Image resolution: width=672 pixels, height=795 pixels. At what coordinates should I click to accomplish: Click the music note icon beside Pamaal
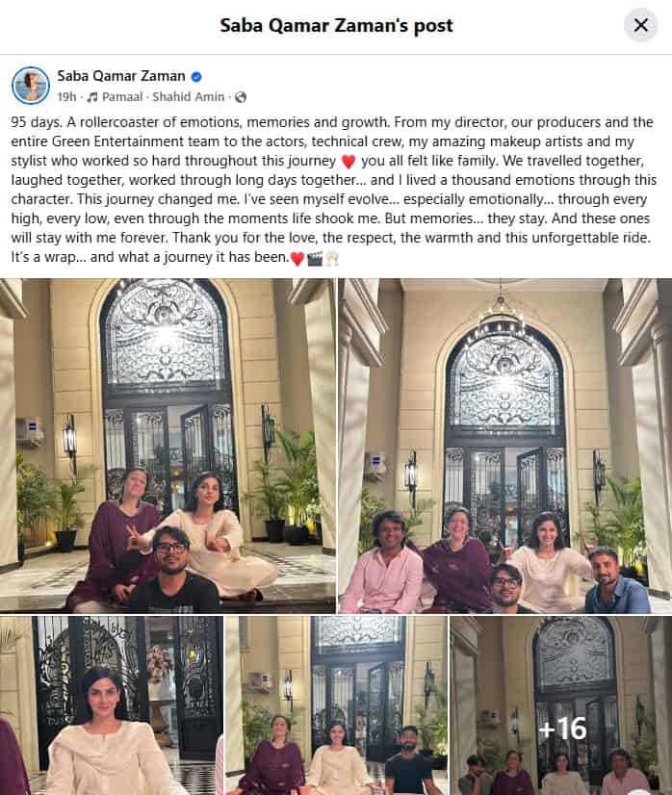(91, 97)
